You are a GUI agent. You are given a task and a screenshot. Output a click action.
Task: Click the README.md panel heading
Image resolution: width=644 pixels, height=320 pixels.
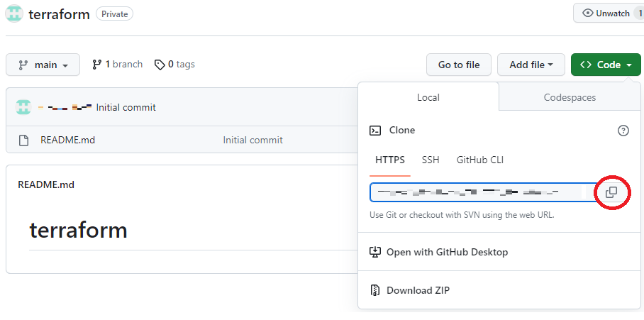tap(46, 185)
